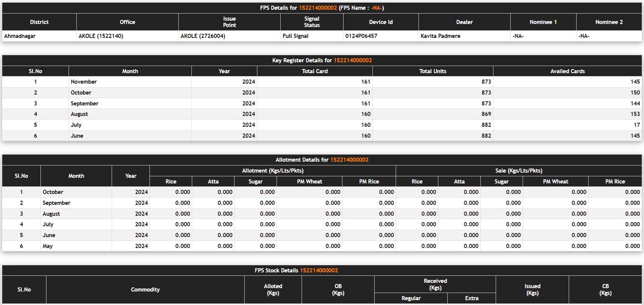Select PM Rice header under Sale
Screen dimensions: 644x305
point(615,182)
